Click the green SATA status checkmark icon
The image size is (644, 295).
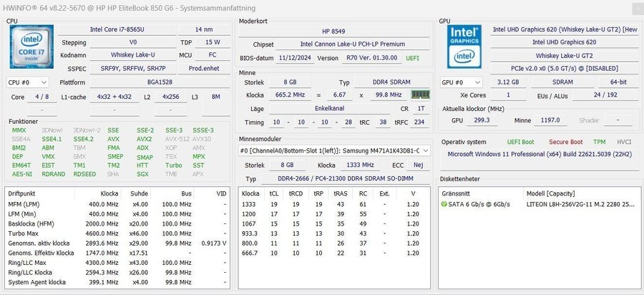(444, 204)
